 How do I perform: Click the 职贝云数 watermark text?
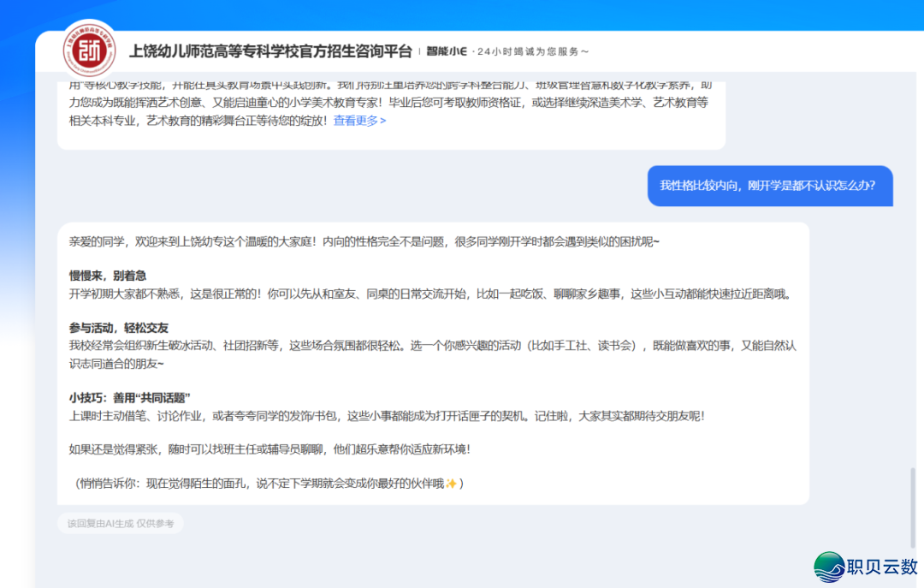point(882,567)
